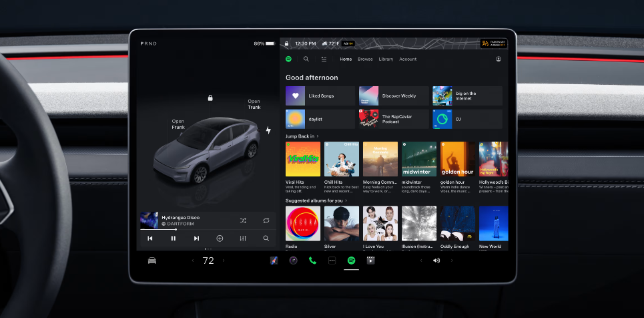Image resolution: width=644 pixels, height=318 pixels.
Task: Open the Discover Weekly tile
Action: pyautogui.click(x=394, y=96)
